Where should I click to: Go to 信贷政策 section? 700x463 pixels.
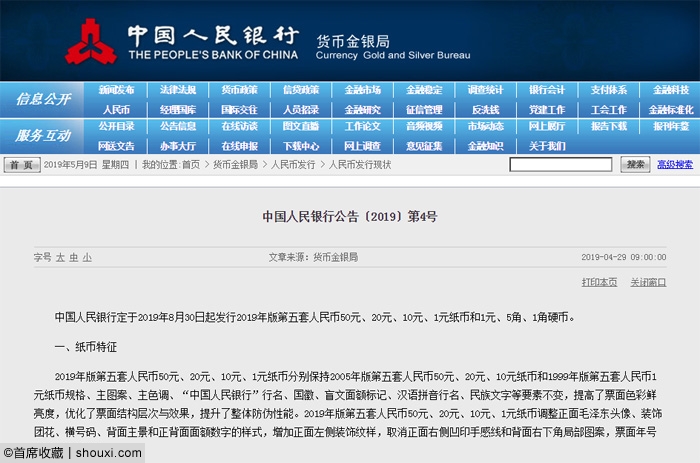[301, 90]
